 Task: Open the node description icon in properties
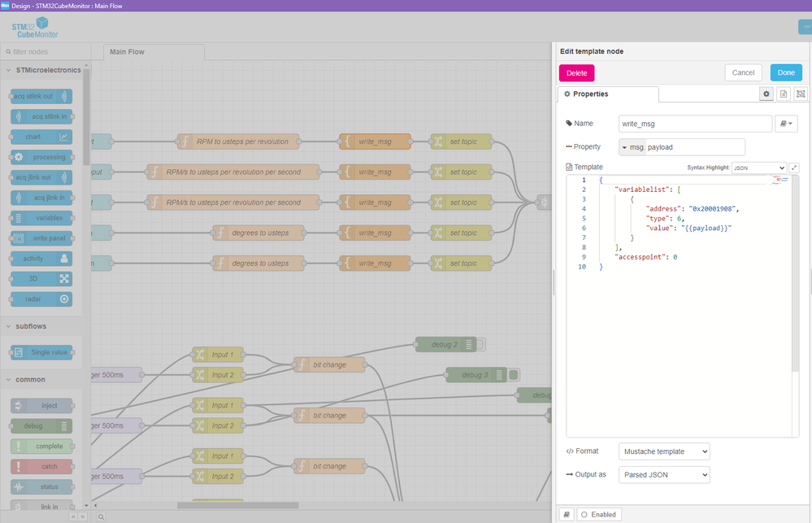click(x=784, y=94)
